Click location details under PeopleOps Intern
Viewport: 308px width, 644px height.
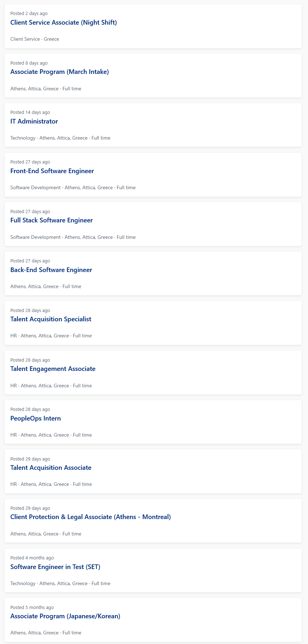tap(51, 435)
